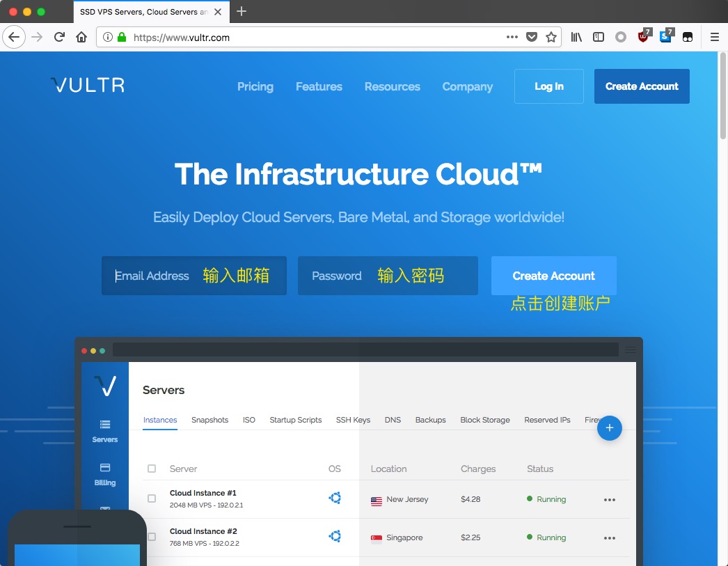The image size is (728, 566).
Task: Toggle the sidebar view icon
Action: [x=599, y=37]
